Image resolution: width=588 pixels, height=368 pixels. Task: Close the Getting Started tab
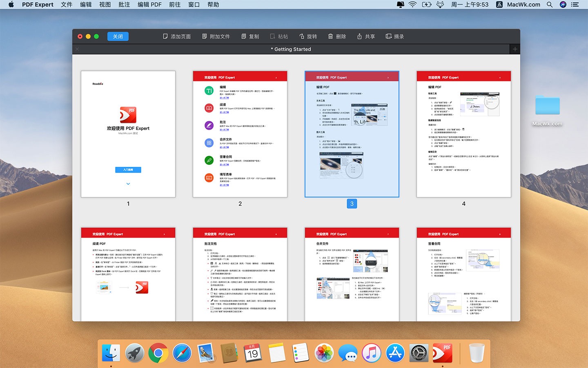pos(77,49)
